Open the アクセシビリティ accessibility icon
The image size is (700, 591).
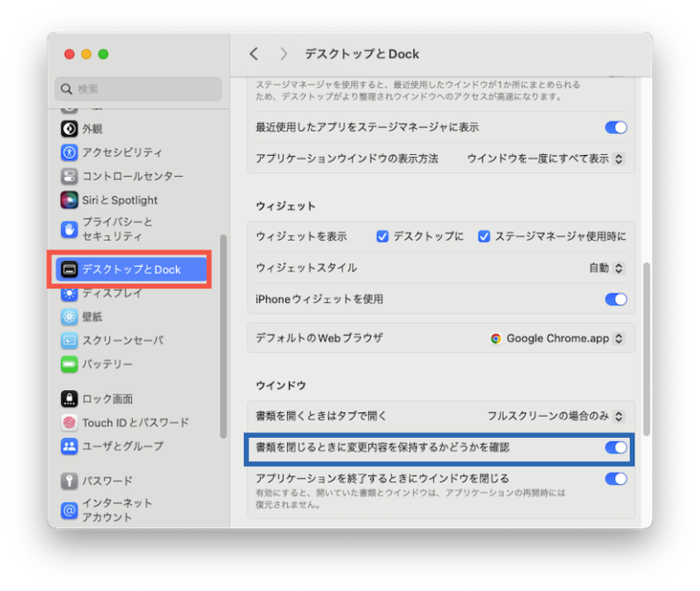[x=69, y=152]
